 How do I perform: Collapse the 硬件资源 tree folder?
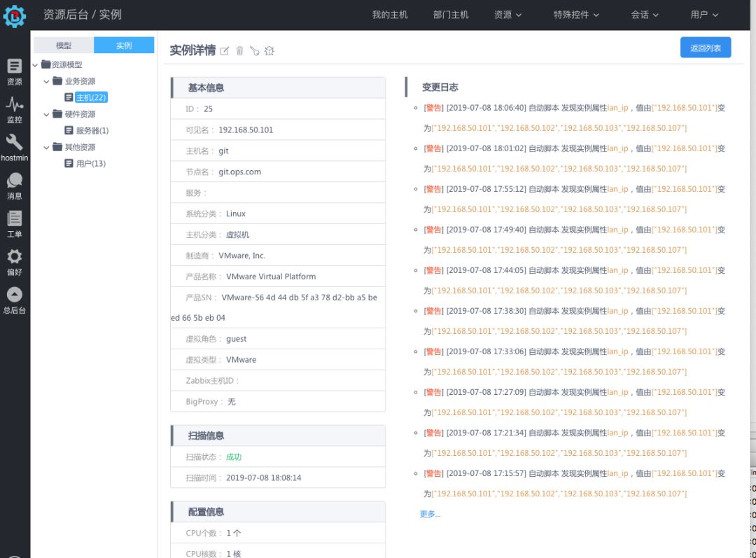(47, 114)
